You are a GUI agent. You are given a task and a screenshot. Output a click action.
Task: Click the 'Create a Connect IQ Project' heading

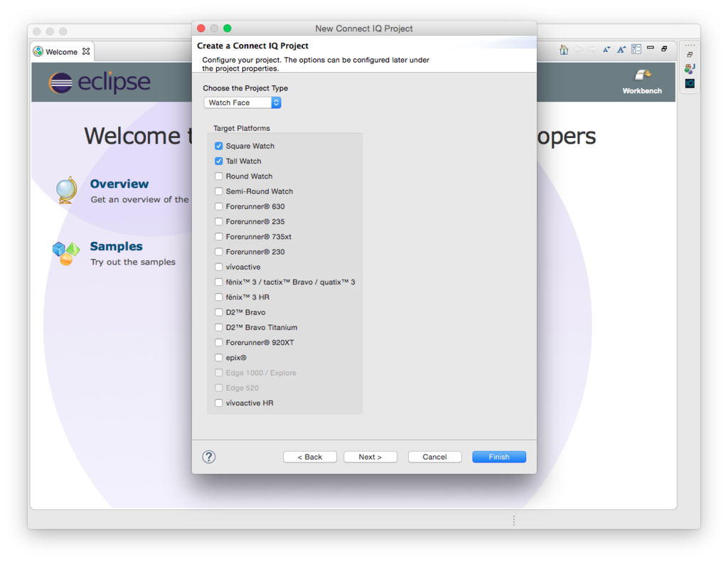click(252, 46)
